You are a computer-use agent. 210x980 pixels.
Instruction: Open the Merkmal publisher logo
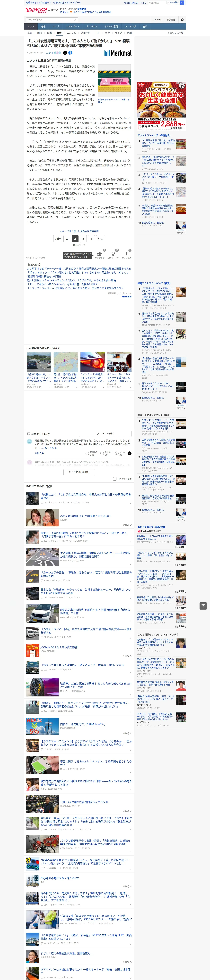117,53
